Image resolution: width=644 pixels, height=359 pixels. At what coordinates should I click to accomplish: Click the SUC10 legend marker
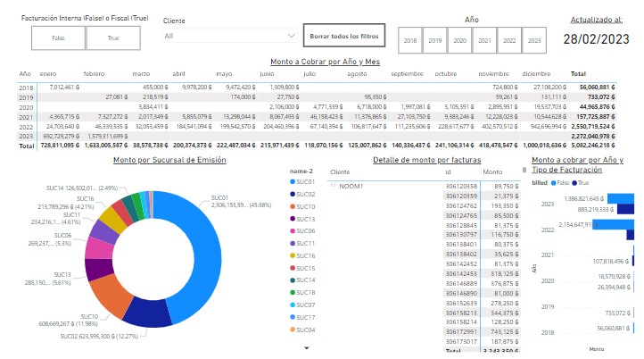293,206
